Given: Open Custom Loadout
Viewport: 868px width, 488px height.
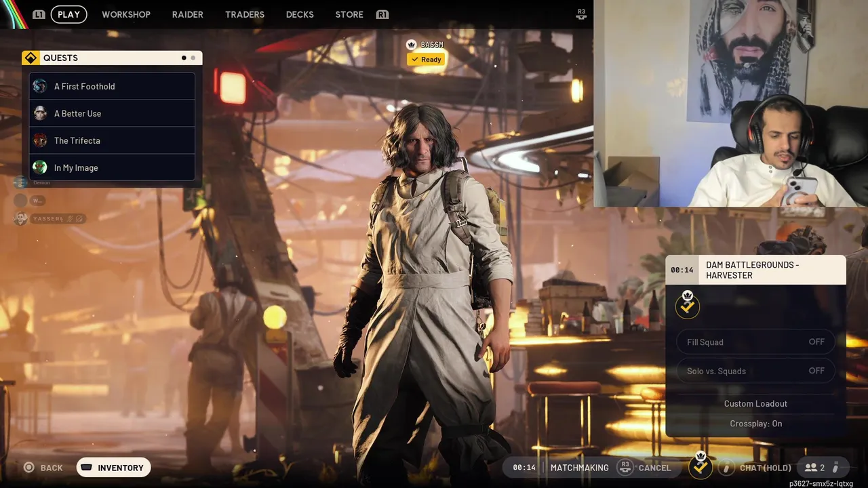Looking at the screenshot, I should tap(755, 403).
